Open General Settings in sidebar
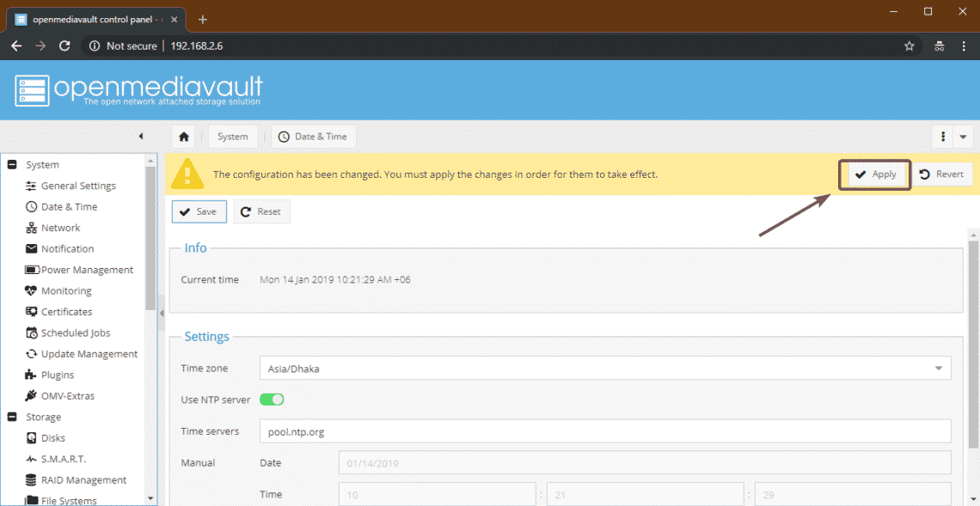This screenshot has width=980, height=506. (x=78, y=186)
